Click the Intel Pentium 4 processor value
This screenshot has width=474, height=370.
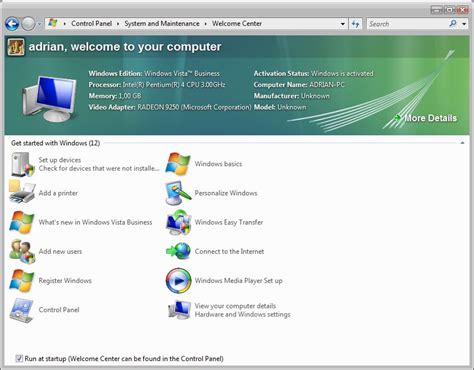tap(174, 85)
